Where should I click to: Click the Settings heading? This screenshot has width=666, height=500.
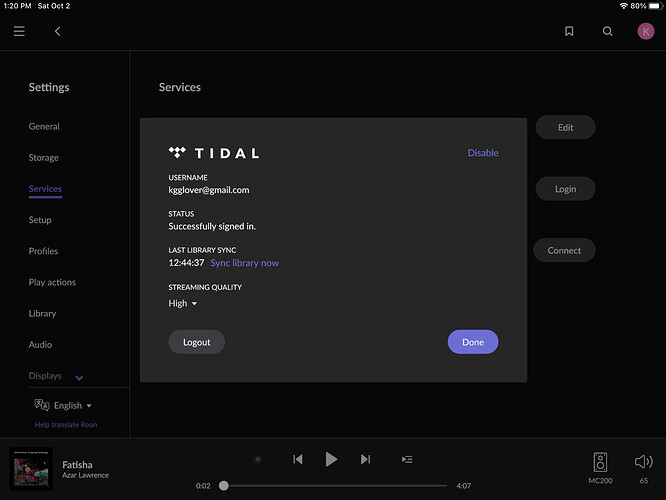coord(49,87)
